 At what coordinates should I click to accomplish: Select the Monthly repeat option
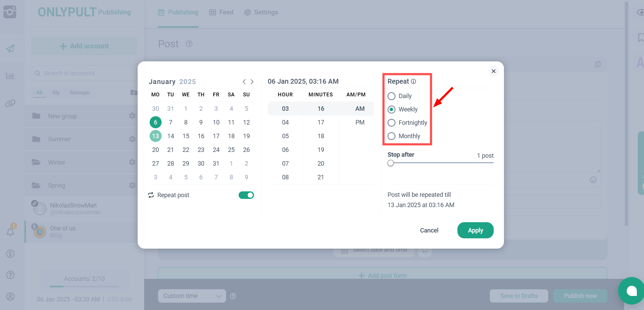point(391,136)
